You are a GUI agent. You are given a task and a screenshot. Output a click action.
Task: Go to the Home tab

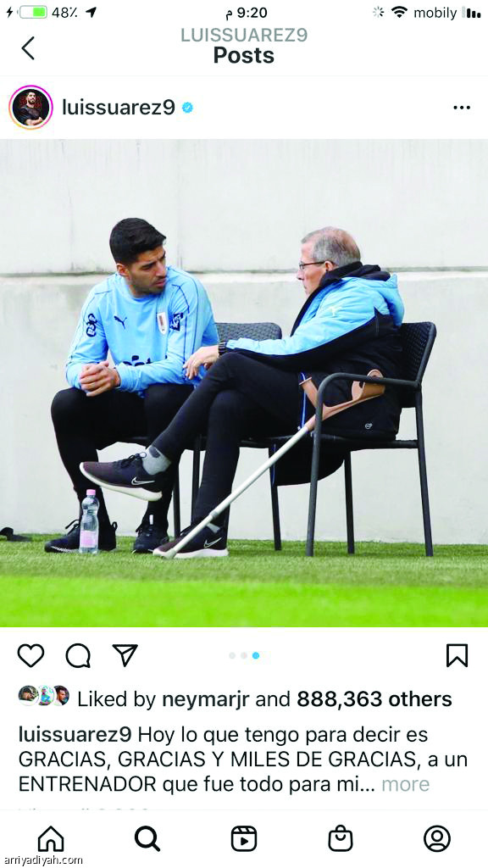tap(51, 838)
